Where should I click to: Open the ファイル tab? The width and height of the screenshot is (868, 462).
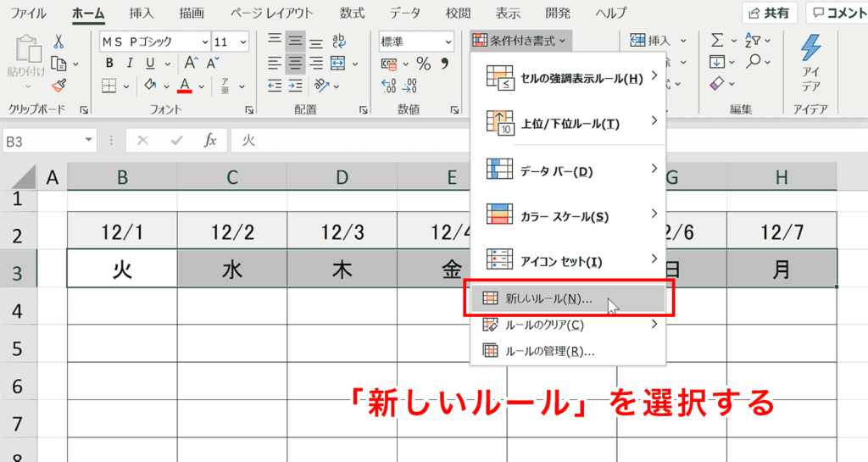28,13
